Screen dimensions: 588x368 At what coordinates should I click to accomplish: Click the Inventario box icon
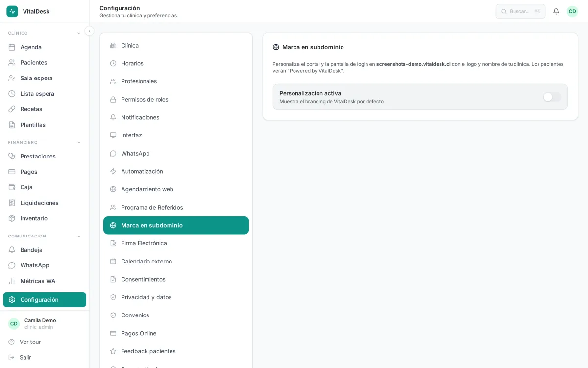click(12, 218)
